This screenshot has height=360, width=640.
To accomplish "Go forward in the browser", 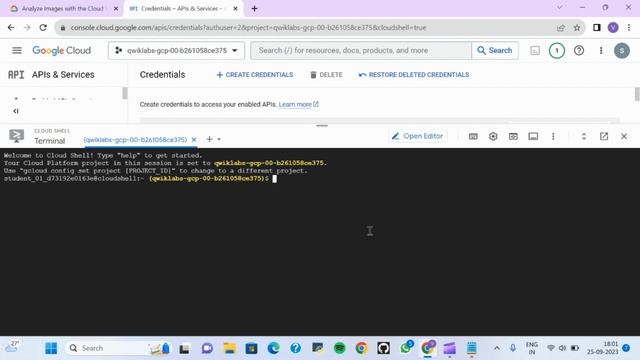I will pyautogui.click(x=27, y=27).
